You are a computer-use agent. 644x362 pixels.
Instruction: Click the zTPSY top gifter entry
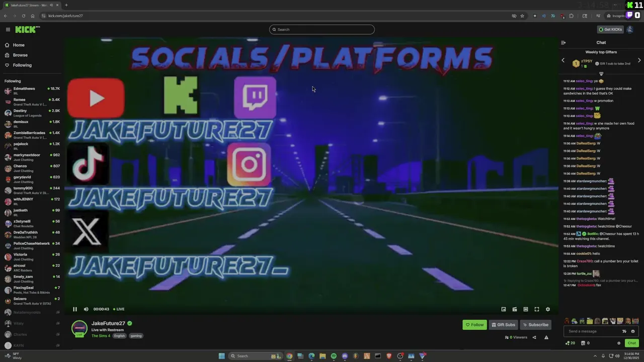[x=585, y=63]
